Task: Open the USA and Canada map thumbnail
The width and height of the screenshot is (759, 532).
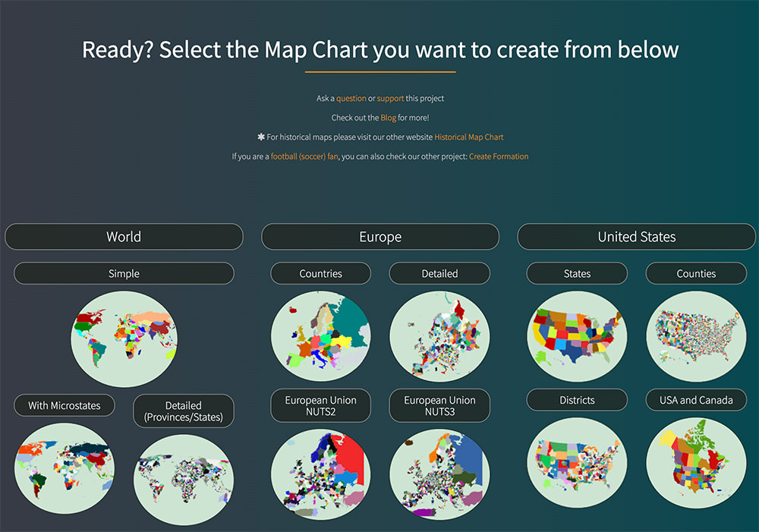Action: click(x=696, y=463)
